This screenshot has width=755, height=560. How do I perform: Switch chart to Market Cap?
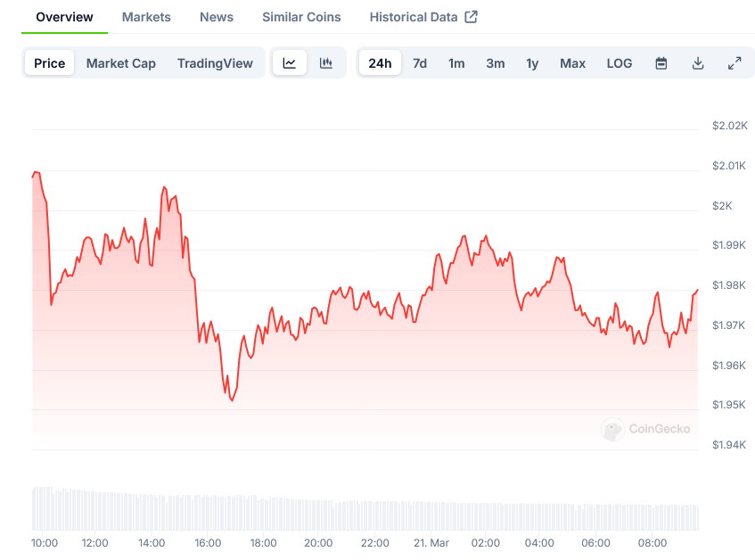pyautogui.click(x=121, y=63)
